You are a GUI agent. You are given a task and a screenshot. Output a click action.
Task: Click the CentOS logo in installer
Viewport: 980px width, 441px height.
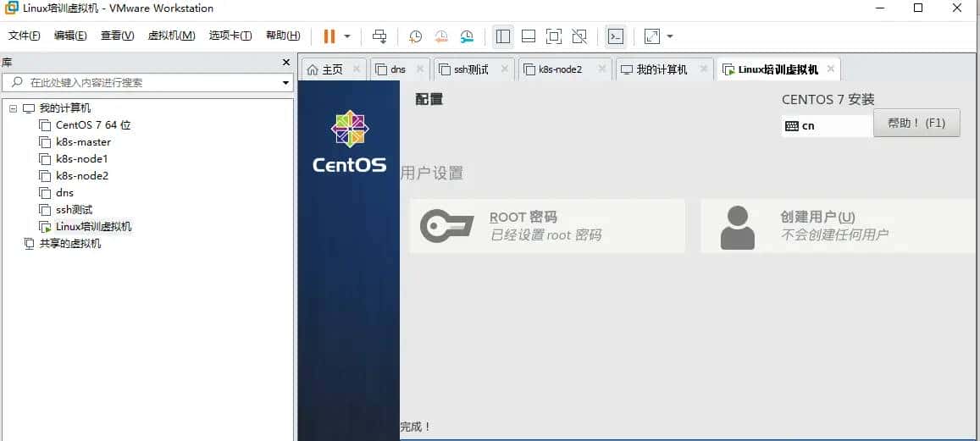[x=349, y=142]
